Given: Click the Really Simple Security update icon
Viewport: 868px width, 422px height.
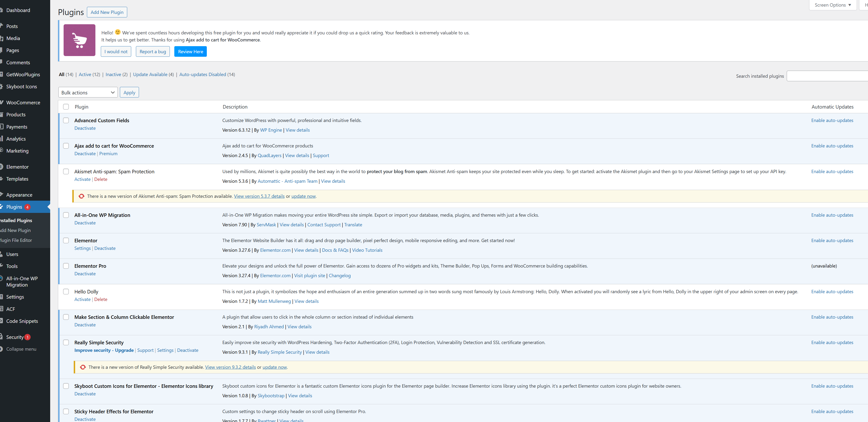Looking at the screenshot, I should (82, 367).
